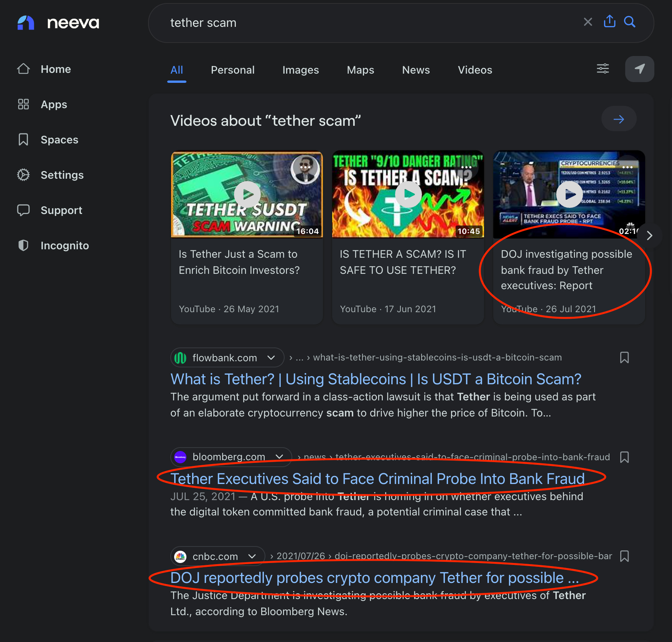Open the search filter settings sliders icon

(x=603, y=69)
